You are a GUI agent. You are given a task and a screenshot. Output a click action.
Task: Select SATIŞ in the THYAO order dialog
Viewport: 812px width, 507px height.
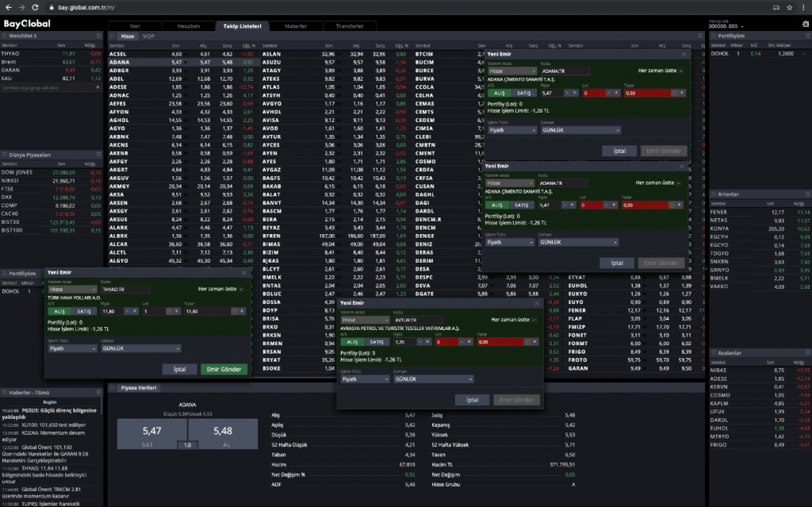coord(84,312)
